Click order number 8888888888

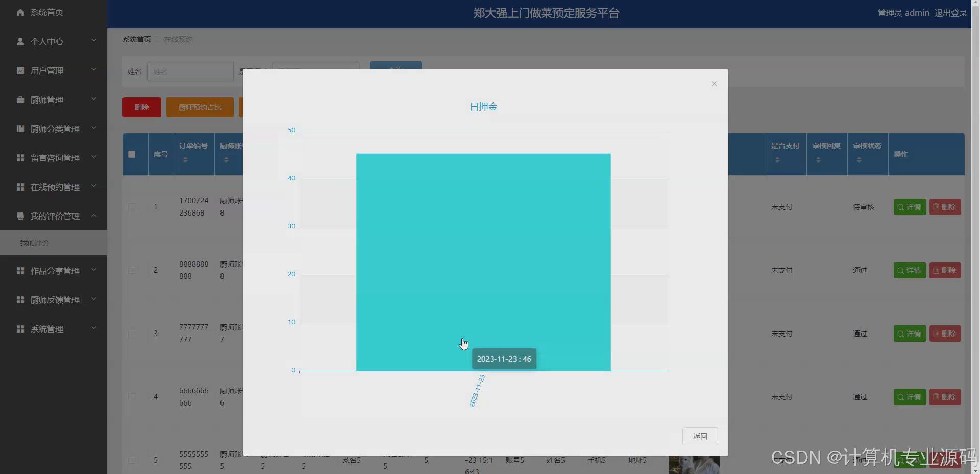194,270
